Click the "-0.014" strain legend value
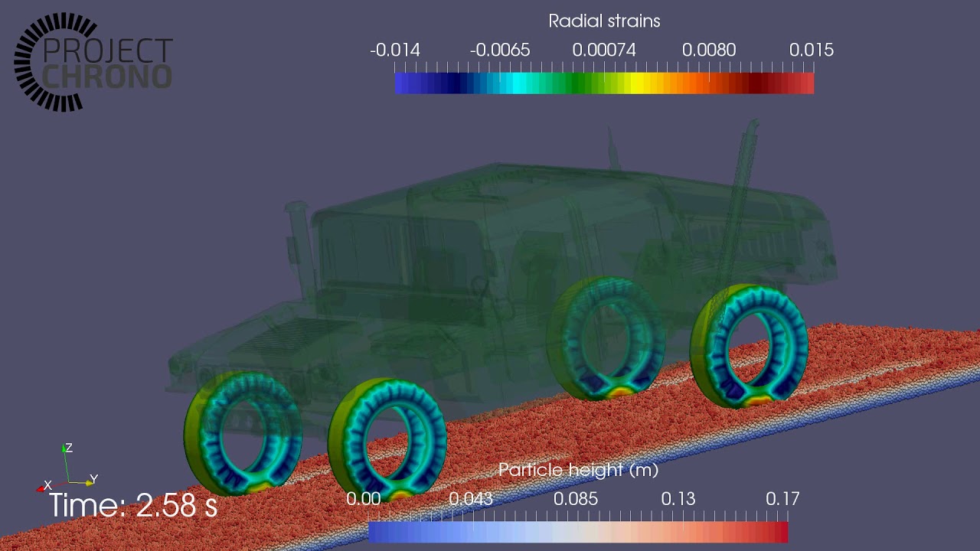Viewport: 980px width, 551px height. click(x=395, y=51)
